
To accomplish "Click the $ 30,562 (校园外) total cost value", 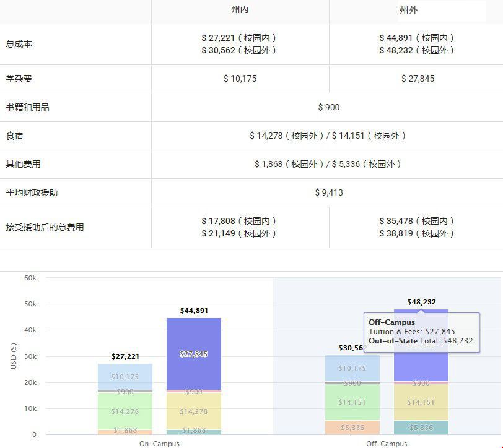I will point(239,50).
